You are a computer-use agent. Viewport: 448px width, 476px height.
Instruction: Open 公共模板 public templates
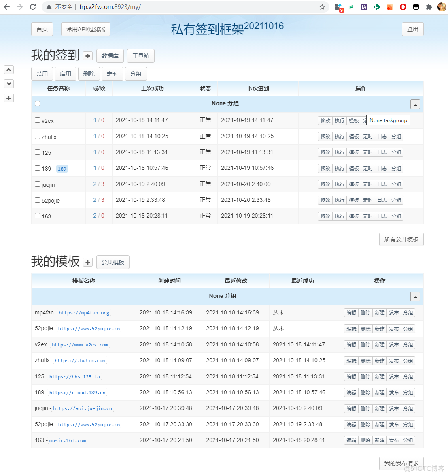(113, 262)
